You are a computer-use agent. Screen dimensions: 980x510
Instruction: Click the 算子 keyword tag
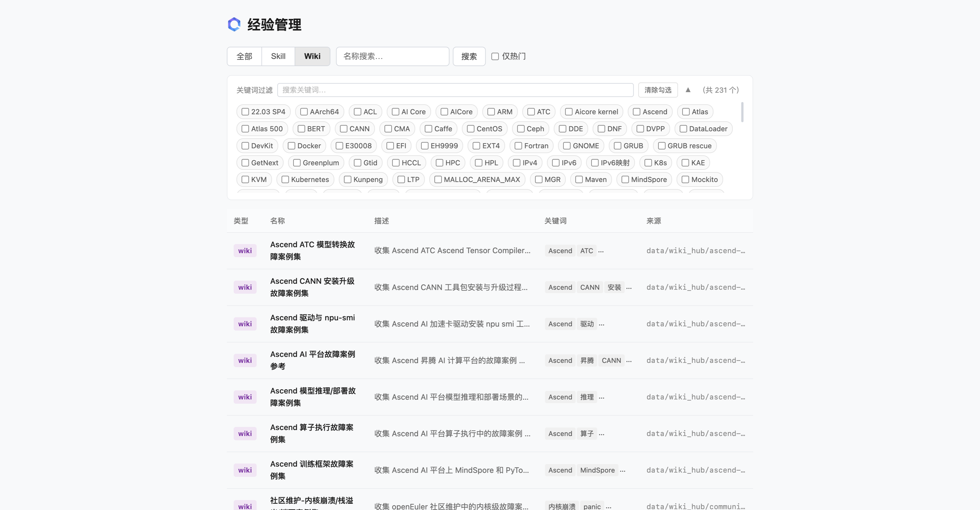587,433
